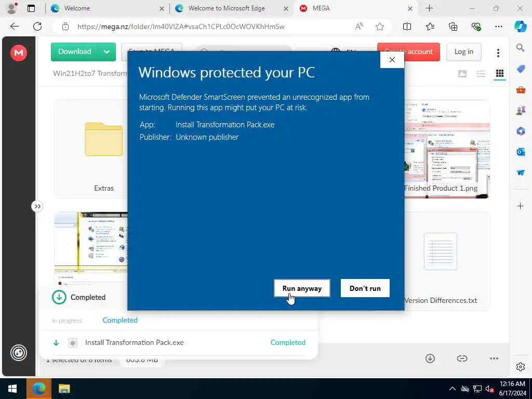Open Edge Favorites list
Screen dimensions: 532x399
coord(430,26)
